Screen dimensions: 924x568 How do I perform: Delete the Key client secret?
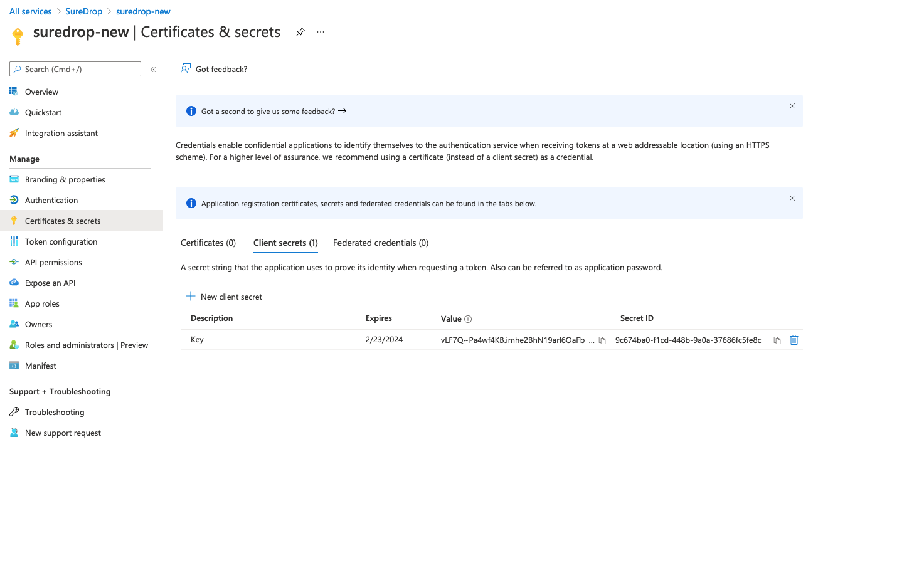click(x=794, y=340)
